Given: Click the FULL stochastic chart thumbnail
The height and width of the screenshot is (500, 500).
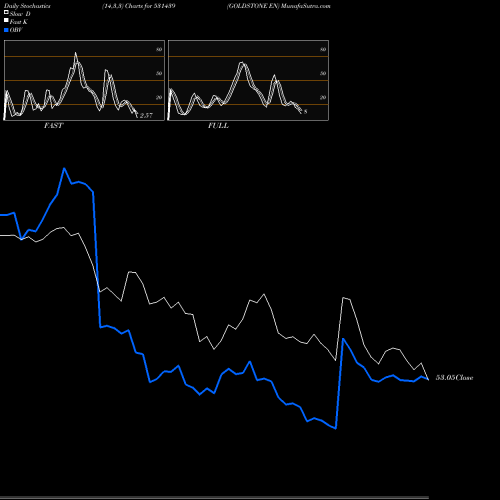Looking at the screenshot, I should point(248,80).
